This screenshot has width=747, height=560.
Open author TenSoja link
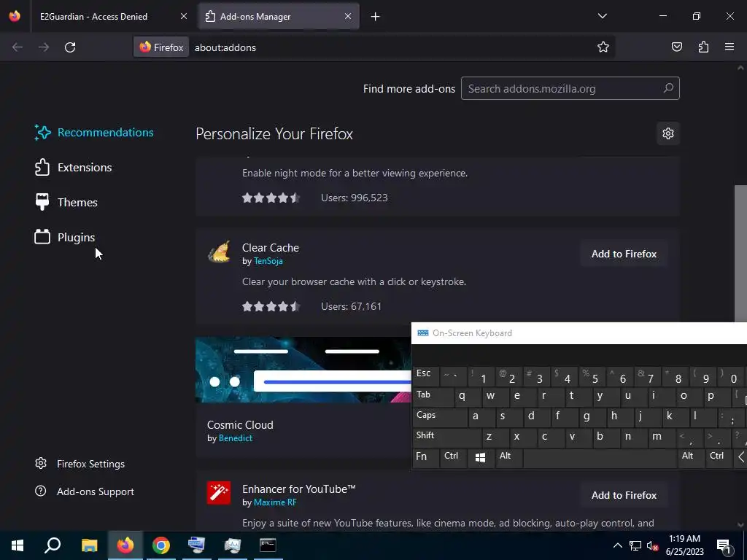pos(268,261)
